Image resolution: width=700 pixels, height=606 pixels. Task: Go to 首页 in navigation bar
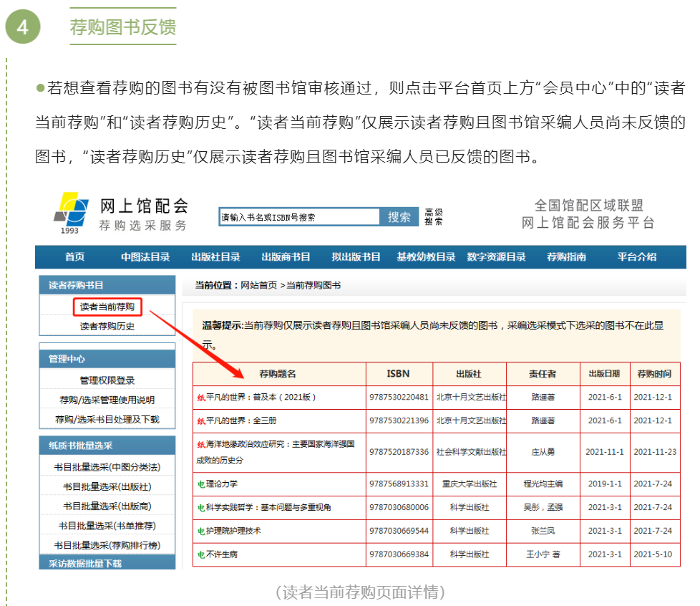click(x=74, y=257)
